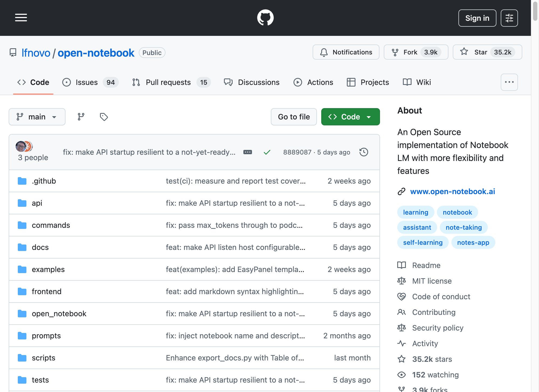The image size is (539, 392).
Task: Fork the repository
Action: coord(416,52)
